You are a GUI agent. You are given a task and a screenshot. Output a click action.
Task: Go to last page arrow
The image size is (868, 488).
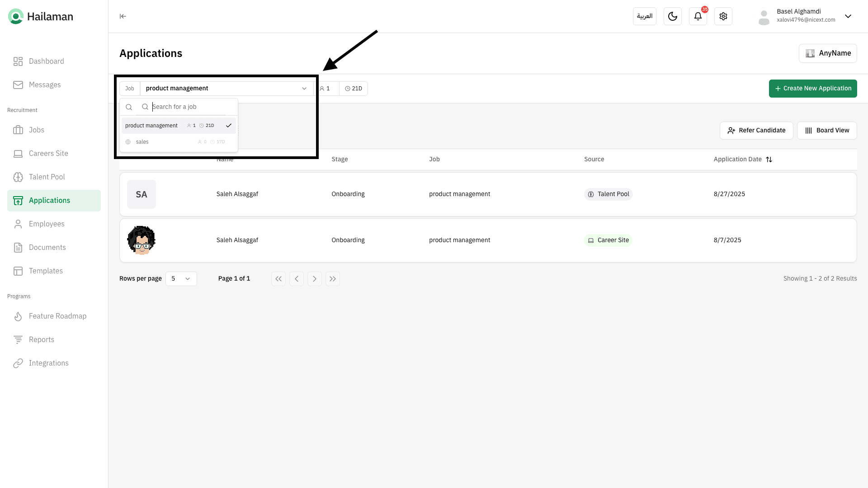click(x=332, y=279)
